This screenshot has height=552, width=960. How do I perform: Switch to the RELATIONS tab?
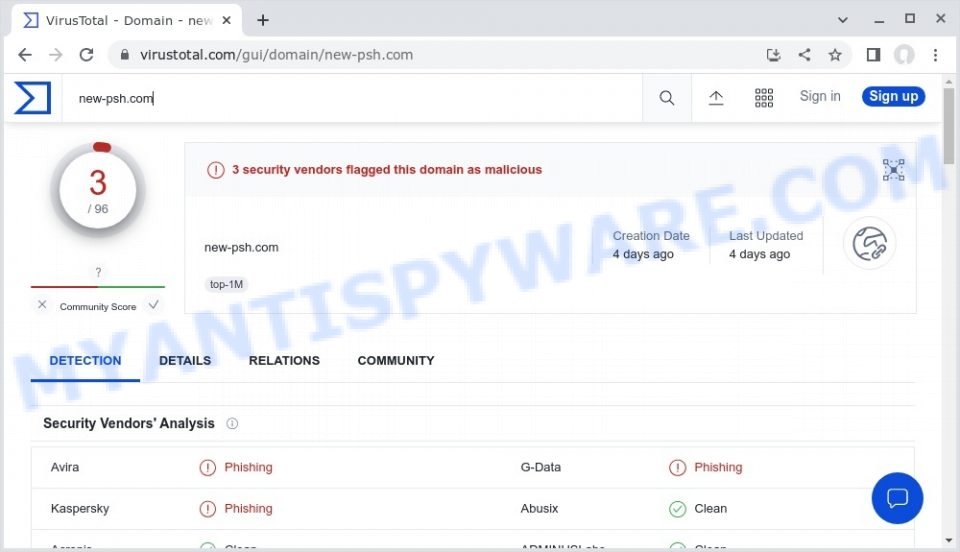tap(284, 361)
